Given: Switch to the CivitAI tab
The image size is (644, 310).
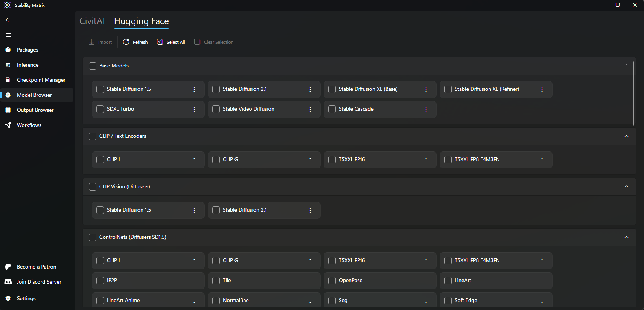Looking at the screenshot, I should click(x=92, y=21).
